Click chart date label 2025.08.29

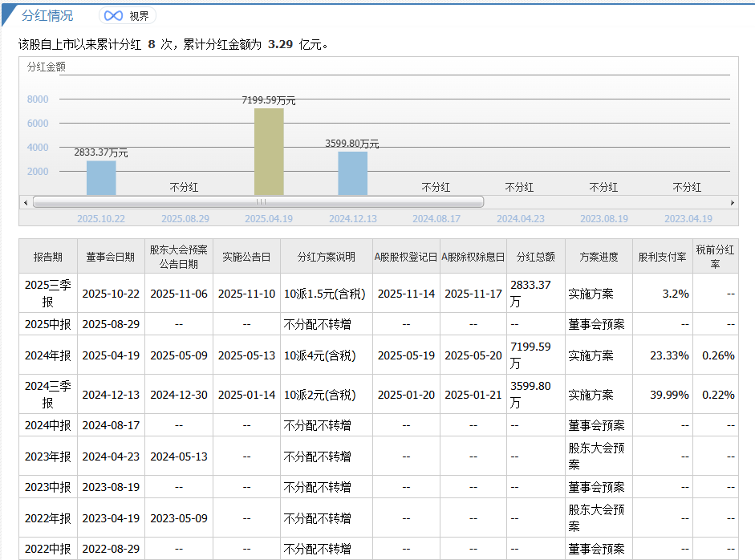click(185, 218)
